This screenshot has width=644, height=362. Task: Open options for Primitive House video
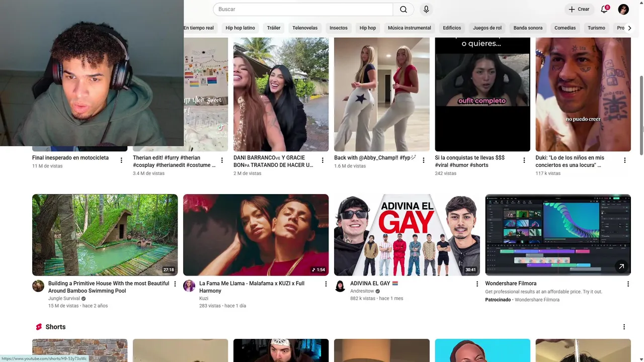point(175,284)
